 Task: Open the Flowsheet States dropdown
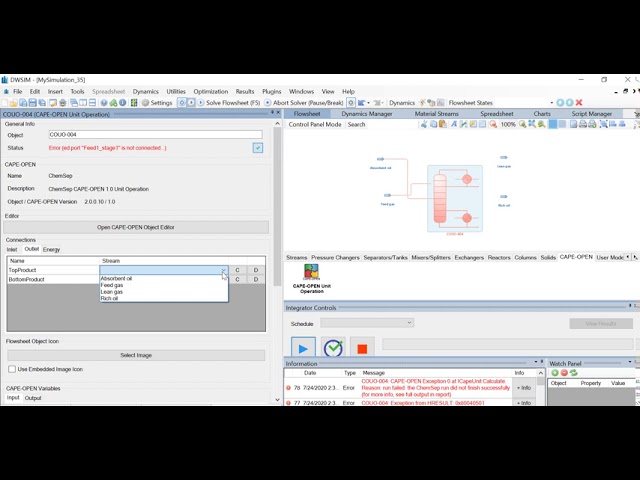[x=551, y=103]
